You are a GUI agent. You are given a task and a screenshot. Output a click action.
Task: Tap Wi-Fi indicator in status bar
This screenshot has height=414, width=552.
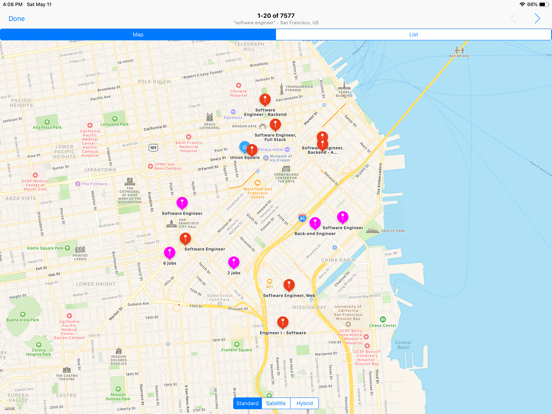[x=522, y=5]
